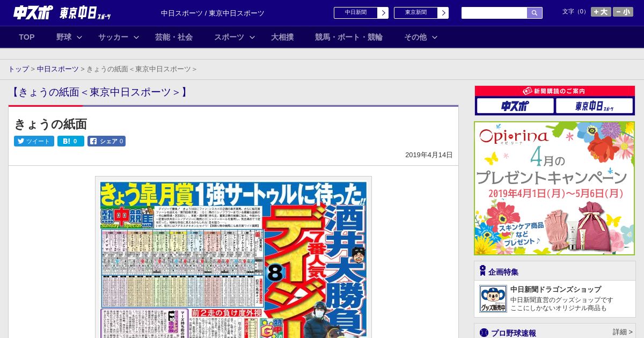Click the 中日スポーツ / 東京中日スポーツ header text
The height and width of the screenshot is (338, 644).
(x=213, y=13)
